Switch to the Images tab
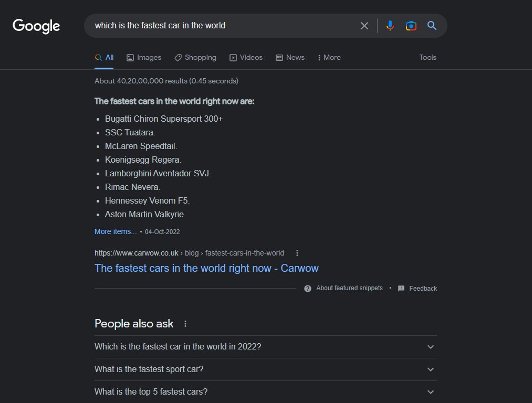Viewport: 532px width, 403px height. coord(144,58)
